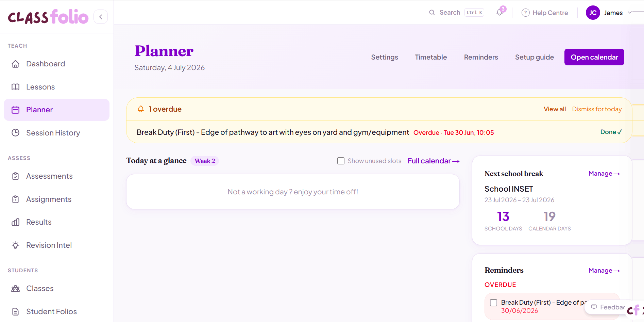Click the Search field in top bar
This screenshot has height=322, width=644.
[456, 13]
